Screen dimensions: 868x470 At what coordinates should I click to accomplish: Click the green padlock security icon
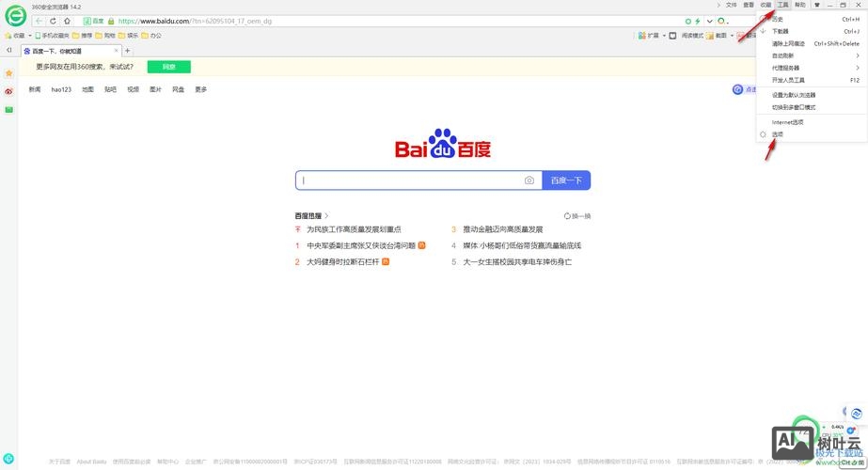tap(111, 21)
